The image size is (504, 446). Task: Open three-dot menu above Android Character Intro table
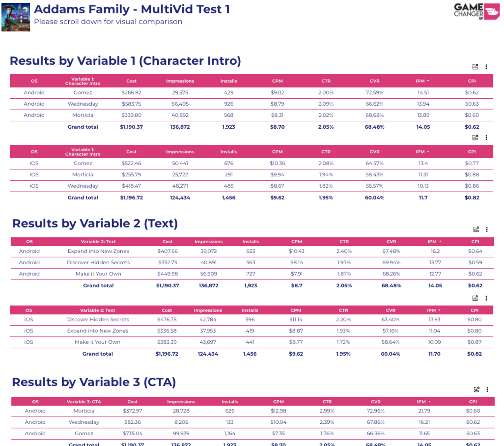pos(486,67)
